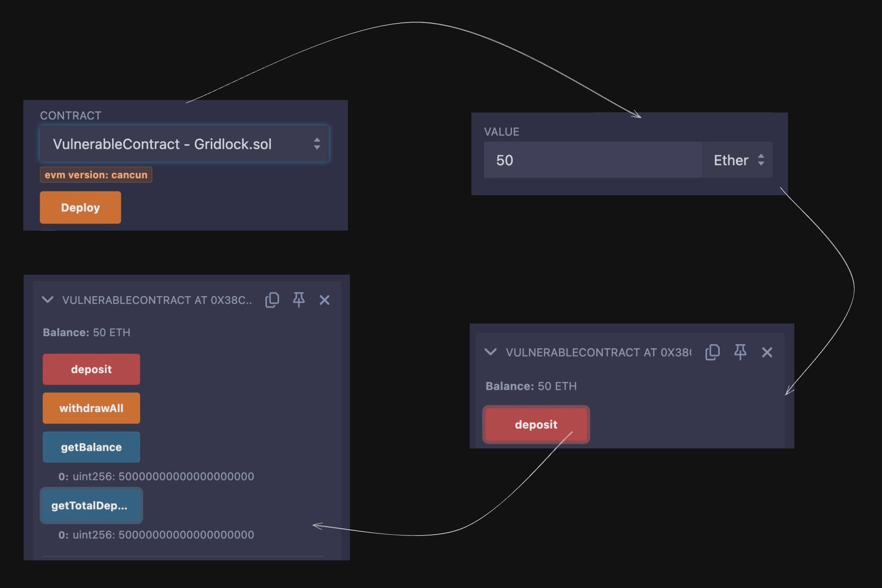The width and height of the screenshot is (882, 588).
Task: Call the getBalance function
Action: point(91,447)
